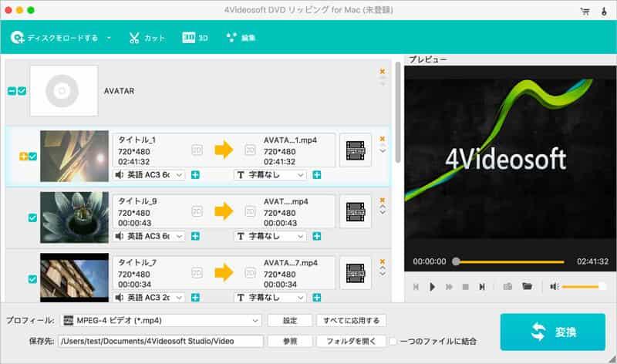Add audio track to タイトル_9
Screen dimensions: 617x364
(x=195, y=236)
